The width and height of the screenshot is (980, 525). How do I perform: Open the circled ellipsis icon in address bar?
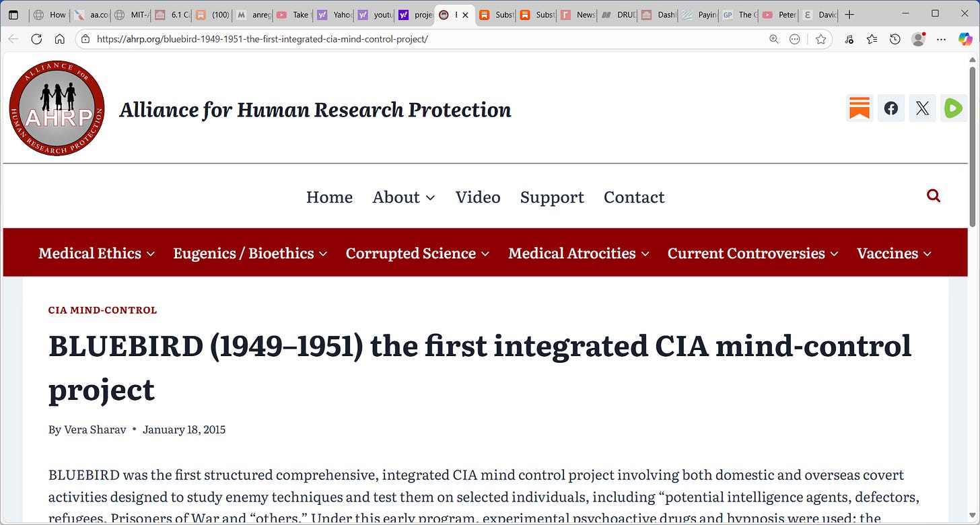tap(794, 39)
